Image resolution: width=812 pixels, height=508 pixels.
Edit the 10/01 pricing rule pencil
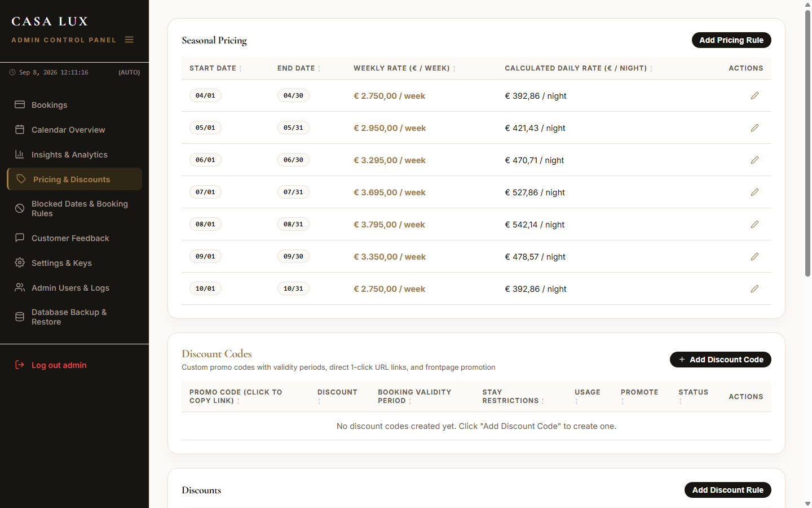tap(754, 289)
